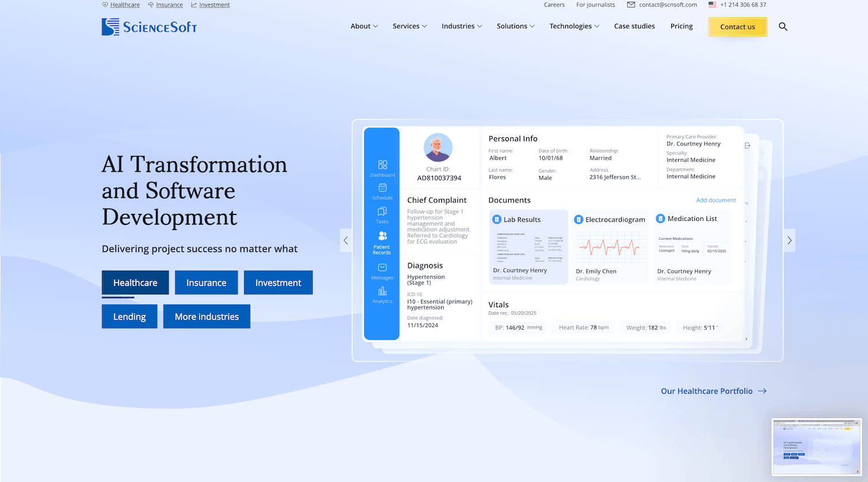Open the For journalists link
Viewport: 868px width, 482px height.
(596, 5)
